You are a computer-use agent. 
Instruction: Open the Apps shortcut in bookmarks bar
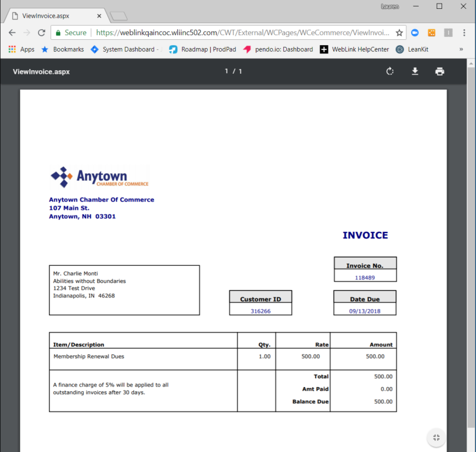click(x=21, y=49)
